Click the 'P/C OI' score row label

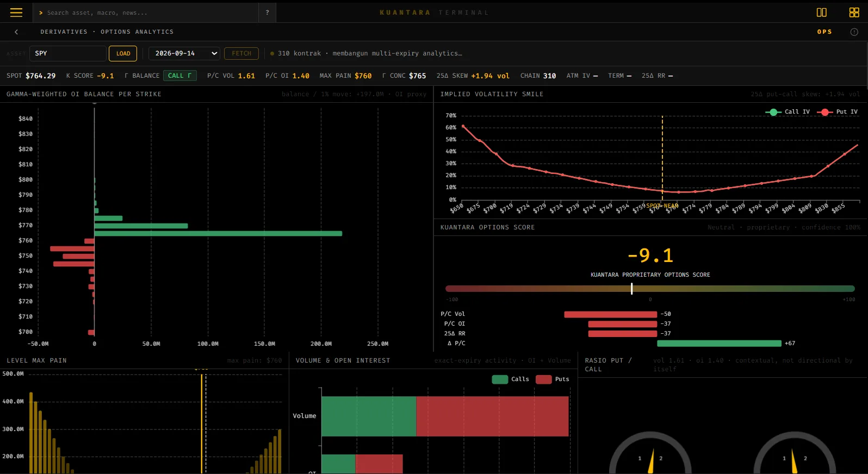455,324
